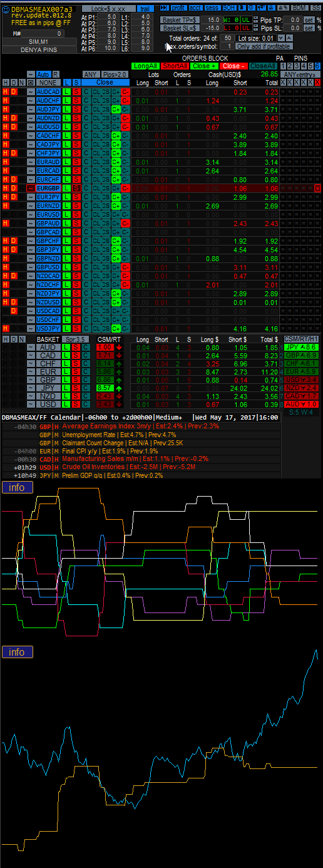This screenshot has width=323, height=868.
Task: Toggle the H column header button
Action: tap(6, 83)
